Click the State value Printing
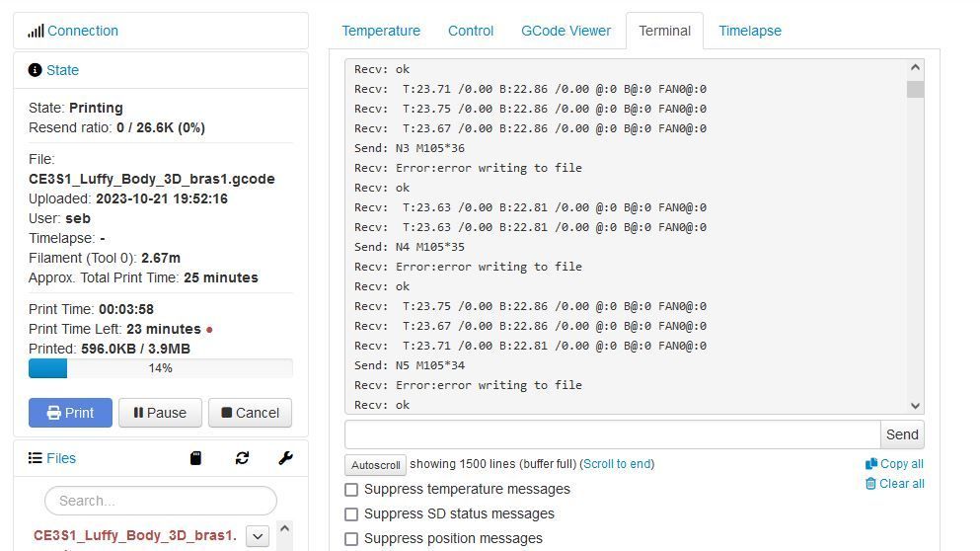980x551 pixels. (x=97, y=109)
